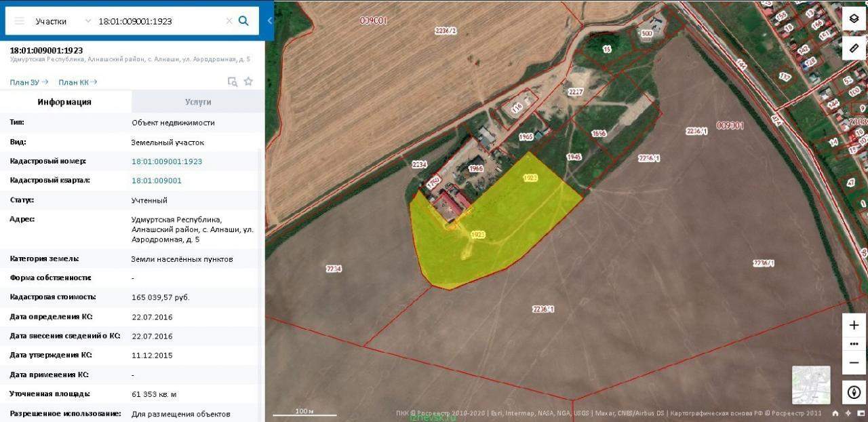Zoom out the map with minus
The width and height of the screenshot is (868, 422).
pos(854,362)
